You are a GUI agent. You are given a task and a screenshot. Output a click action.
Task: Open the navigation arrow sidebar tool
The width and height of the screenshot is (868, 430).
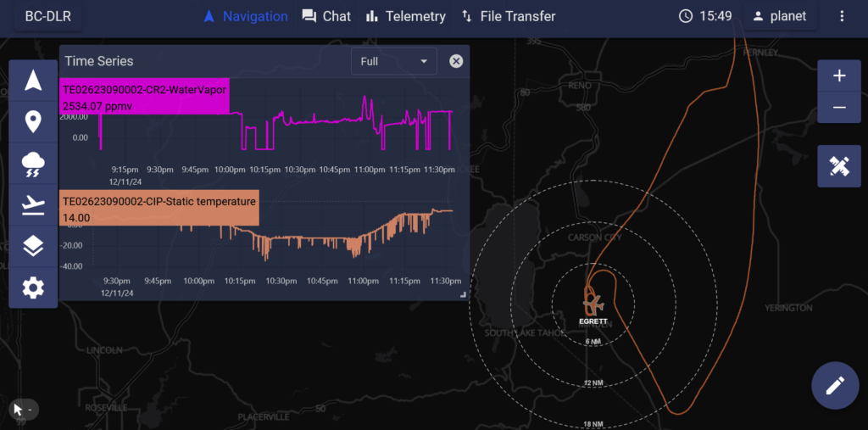pyautogui.click(x=33, y=81)
